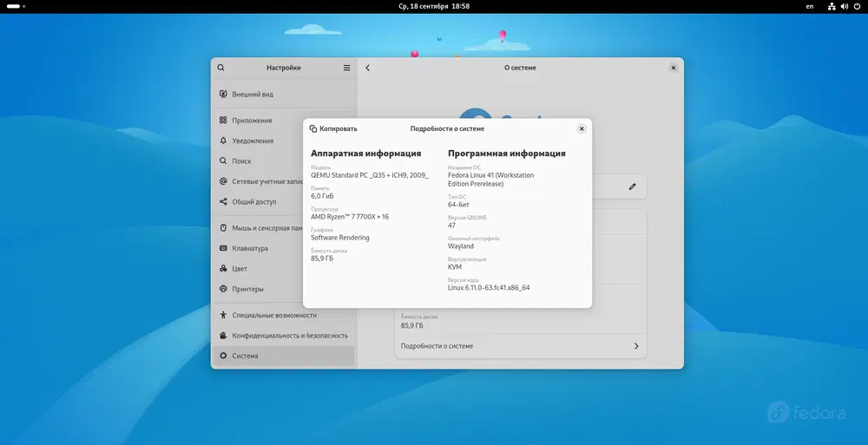Image resolution: width=868 pixels, height=445 pixels.
Task: Click the en keyboard layout indicator
Action: point(810,6)
